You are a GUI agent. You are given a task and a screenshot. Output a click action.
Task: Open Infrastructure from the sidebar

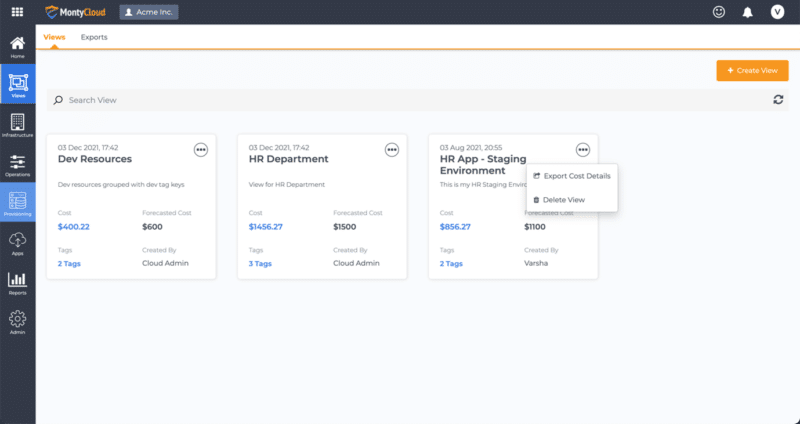point(17,125)
